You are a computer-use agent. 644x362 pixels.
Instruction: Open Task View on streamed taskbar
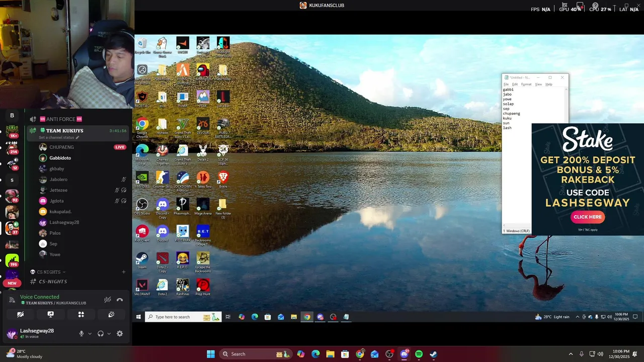228,317
